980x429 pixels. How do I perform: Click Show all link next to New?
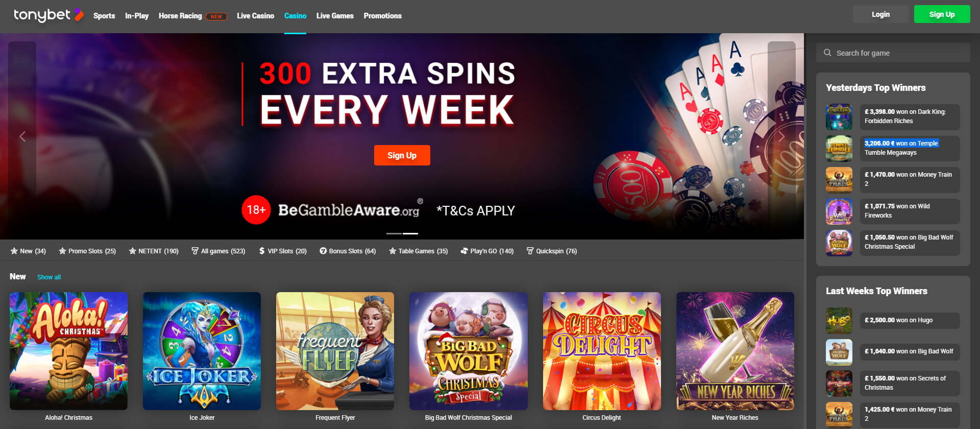tap(49, 277)
